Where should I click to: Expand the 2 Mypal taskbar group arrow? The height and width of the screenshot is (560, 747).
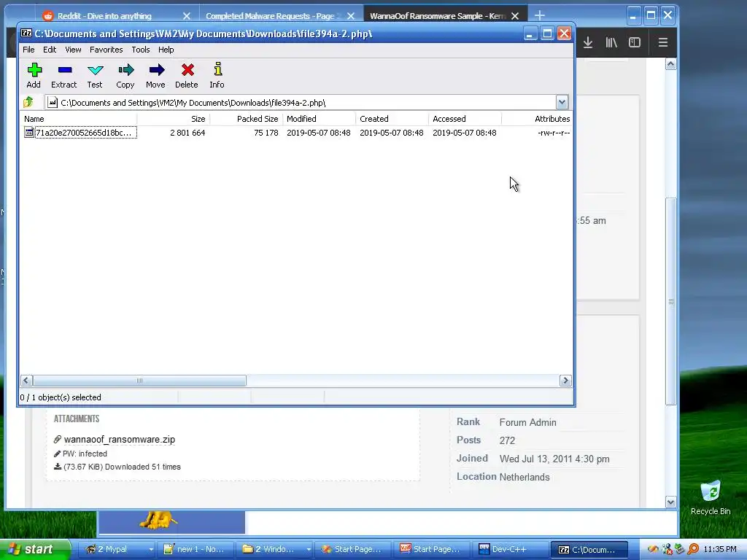[151, 549]
